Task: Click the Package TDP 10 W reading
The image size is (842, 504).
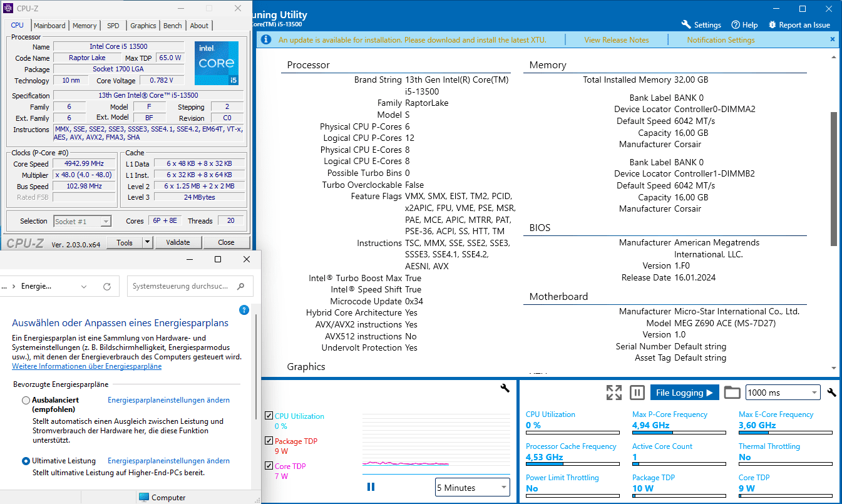Action: click(643, 488)
